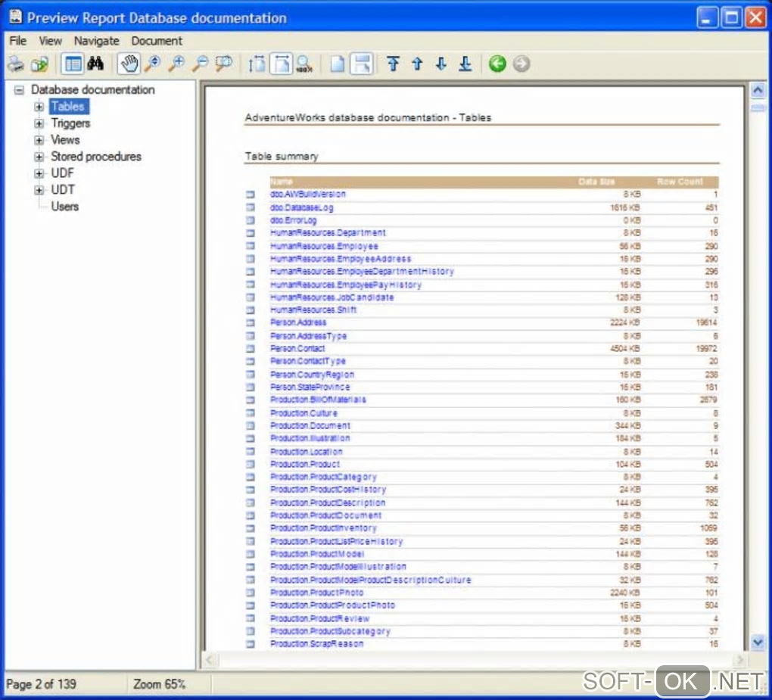Click the vertical scrollbar down arrow
772x700 pixels.
758,642
